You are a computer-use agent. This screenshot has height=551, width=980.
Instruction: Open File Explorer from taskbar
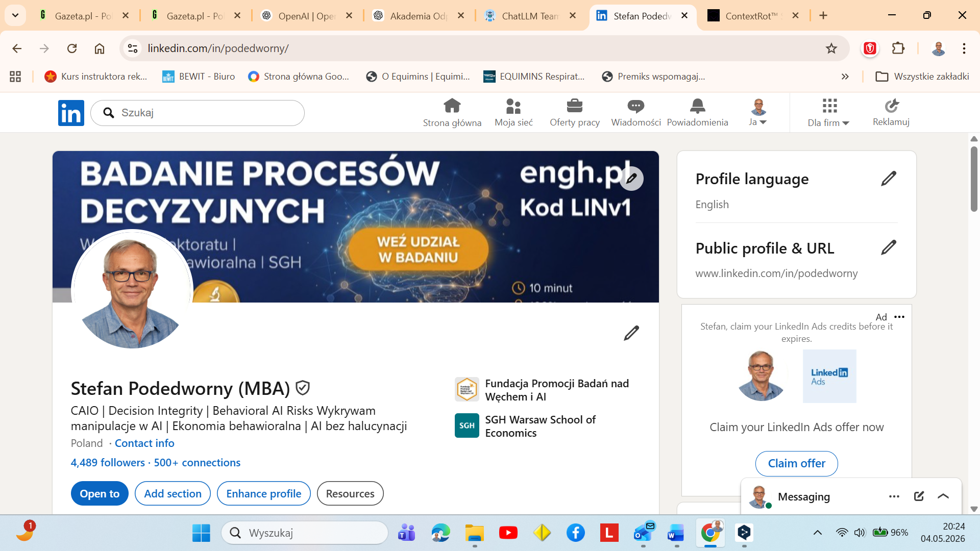(474, 533)
